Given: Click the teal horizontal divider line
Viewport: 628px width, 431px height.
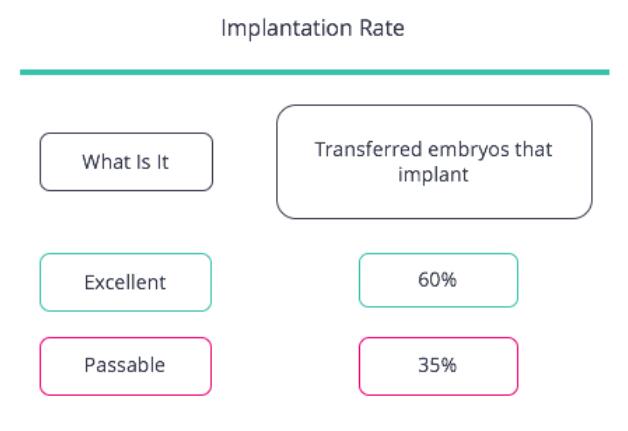Looking at the screenshot, I should (x=315, y=72).
